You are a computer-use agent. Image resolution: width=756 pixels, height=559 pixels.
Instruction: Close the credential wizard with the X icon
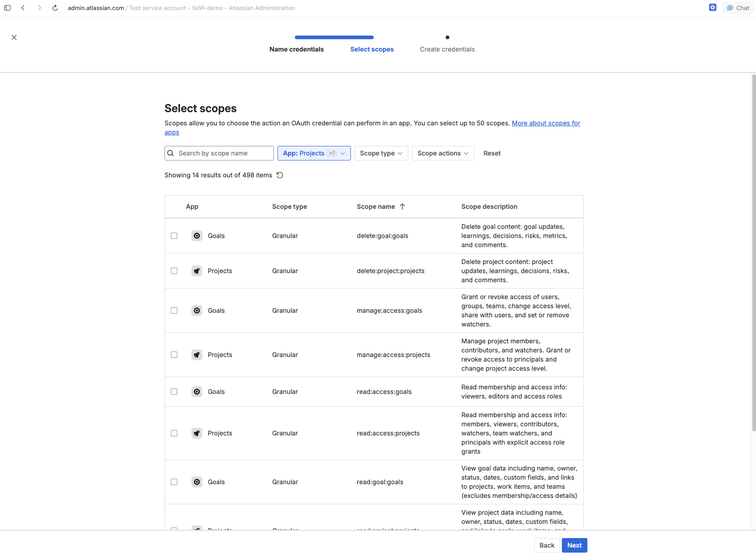[14, 37]
